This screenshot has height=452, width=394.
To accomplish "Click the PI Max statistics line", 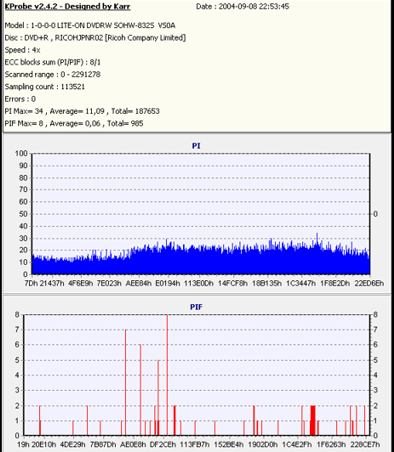I will click(82, 111).
